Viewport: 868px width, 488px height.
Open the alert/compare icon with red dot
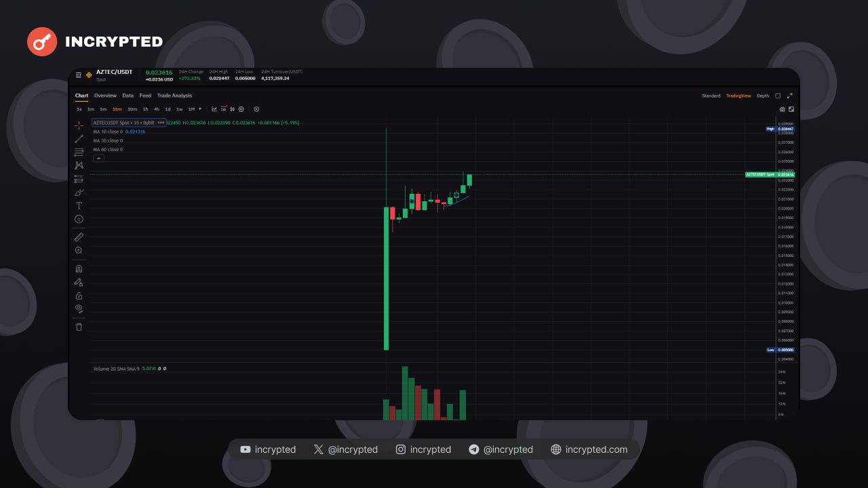[x=223, y=109]
